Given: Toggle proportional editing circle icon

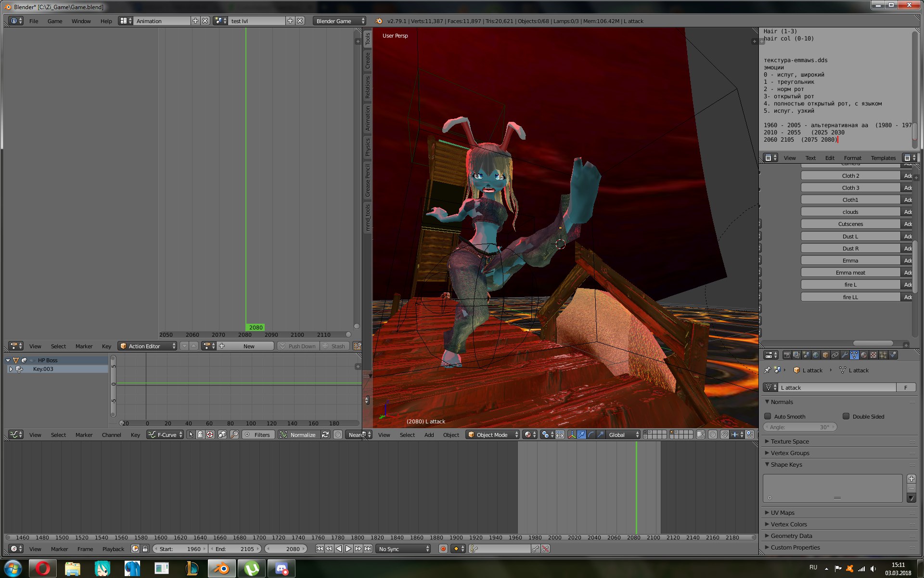Looking at the screenshot, I should point(713,434).
